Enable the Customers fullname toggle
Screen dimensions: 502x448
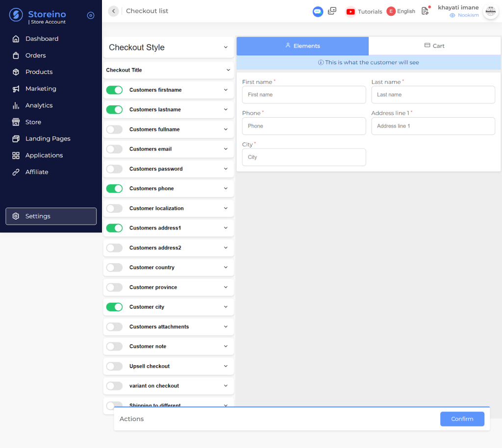(114, 129)
